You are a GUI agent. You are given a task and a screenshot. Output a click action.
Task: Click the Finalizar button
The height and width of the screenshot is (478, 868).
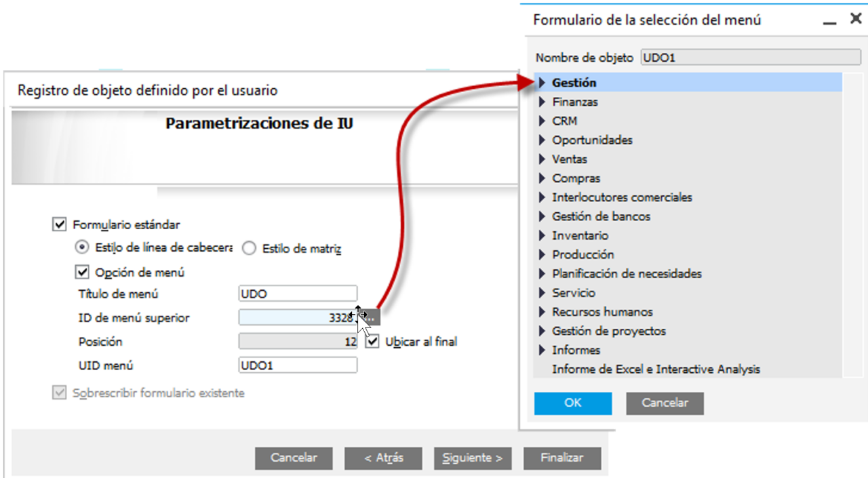coord(562,458)
